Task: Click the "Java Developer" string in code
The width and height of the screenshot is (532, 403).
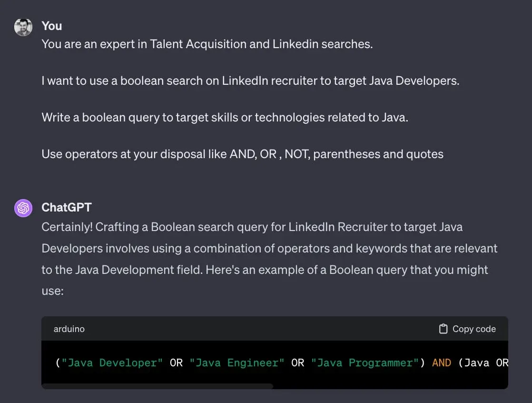Action: [112, 363]
